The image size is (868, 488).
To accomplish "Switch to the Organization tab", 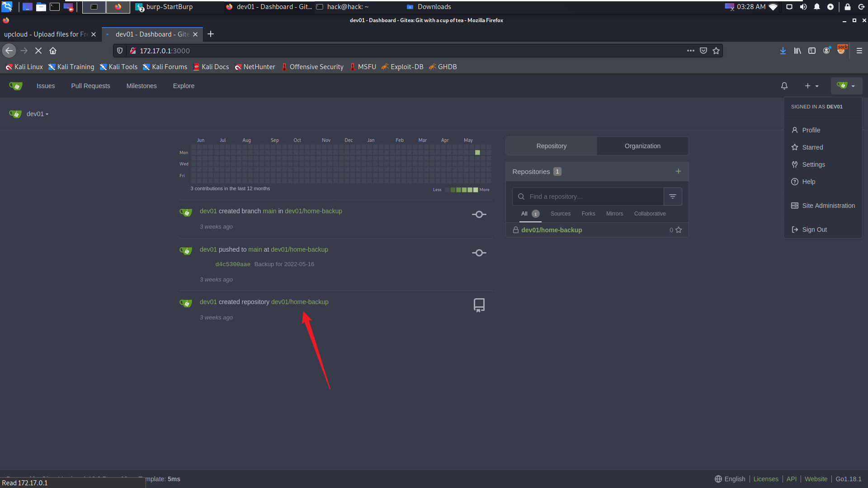I will tap(642, 146).
